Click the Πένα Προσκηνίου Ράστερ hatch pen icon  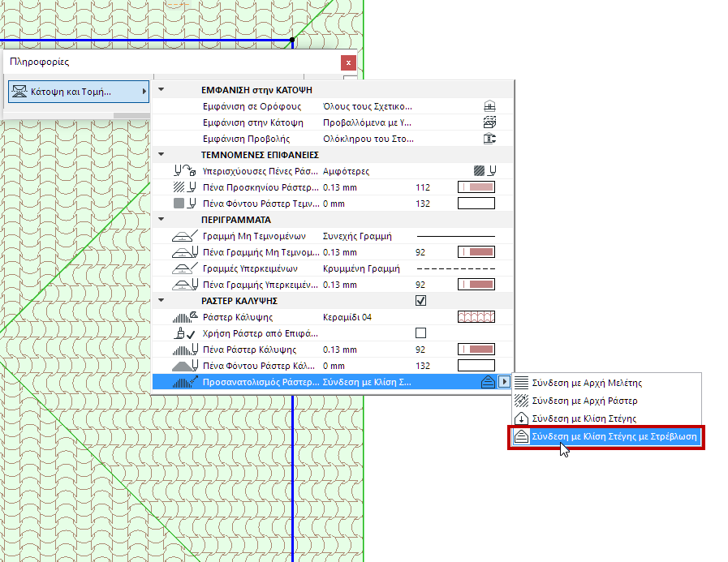pyautogui.click(x=185, y=187)
